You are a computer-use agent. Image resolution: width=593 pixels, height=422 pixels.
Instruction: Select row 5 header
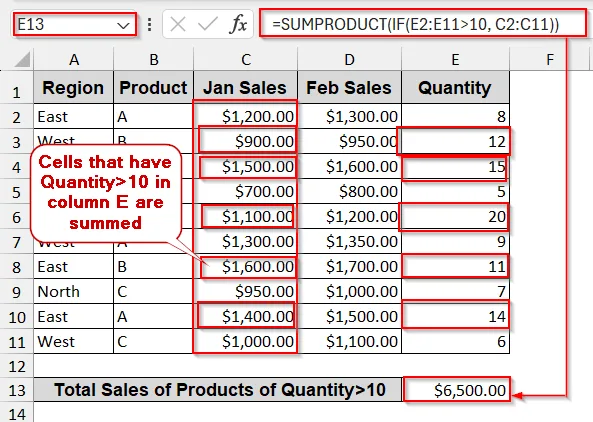pos(16,192)
